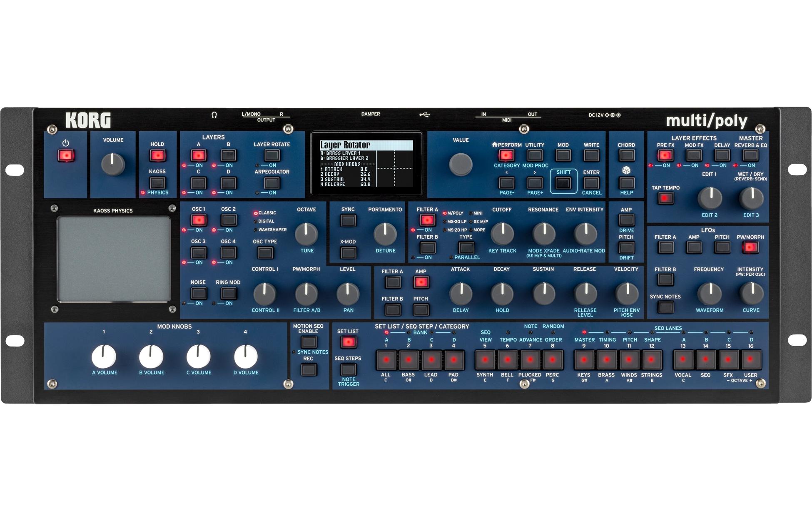Click the RESONANCE knob
This screenshot has width=812, height=511.
pyautogui.click(x=543, y=234)
